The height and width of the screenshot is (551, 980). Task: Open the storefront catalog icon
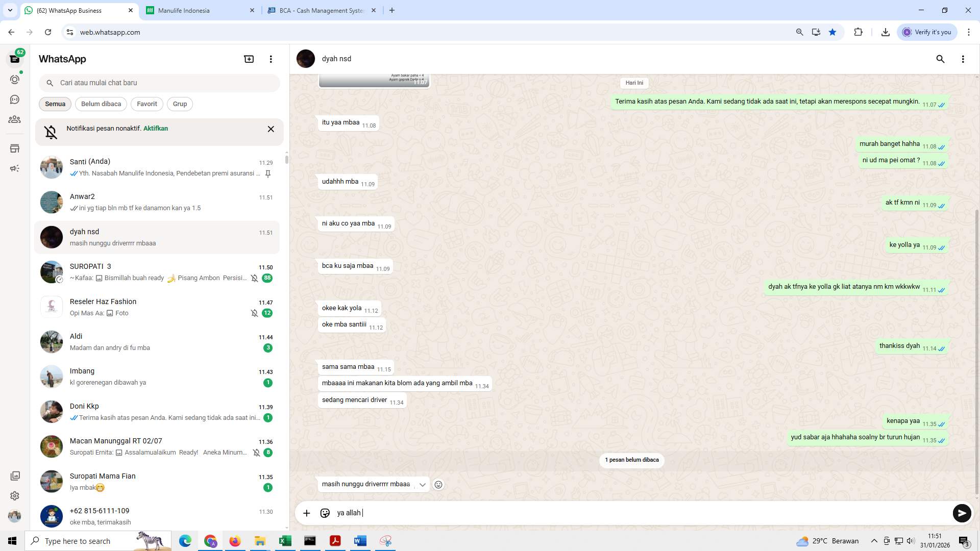tap(15, 148)
